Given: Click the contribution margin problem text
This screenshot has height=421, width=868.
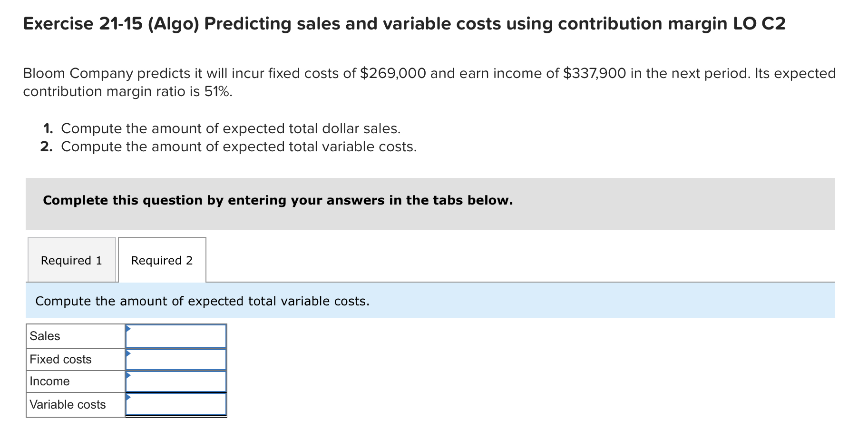Looking at the screenshot, I should tap(428, 82).
